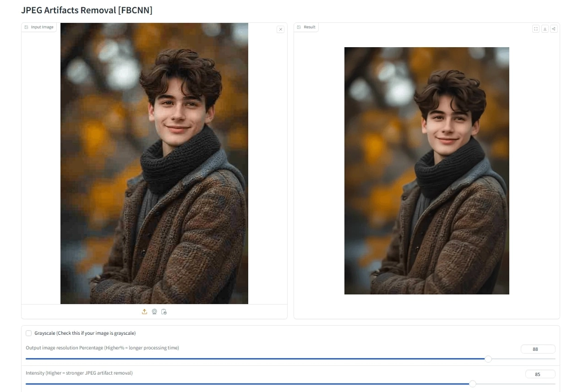This screenshot has width=578, height=392.
Task: Open the webcam capture option
Action: tap(154, 311)
